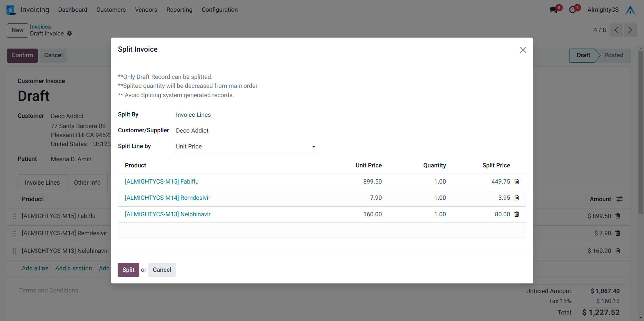Close the Split Invoice dialog with X

coord(523,50)
